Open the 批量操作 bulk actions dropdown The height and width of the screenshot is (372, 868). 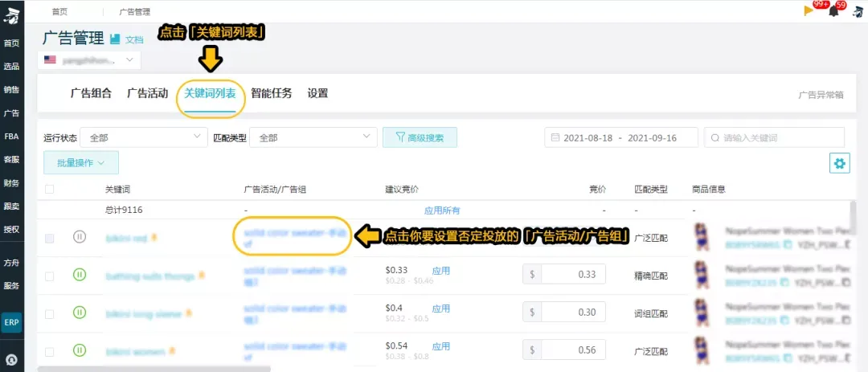pos(80,162)
